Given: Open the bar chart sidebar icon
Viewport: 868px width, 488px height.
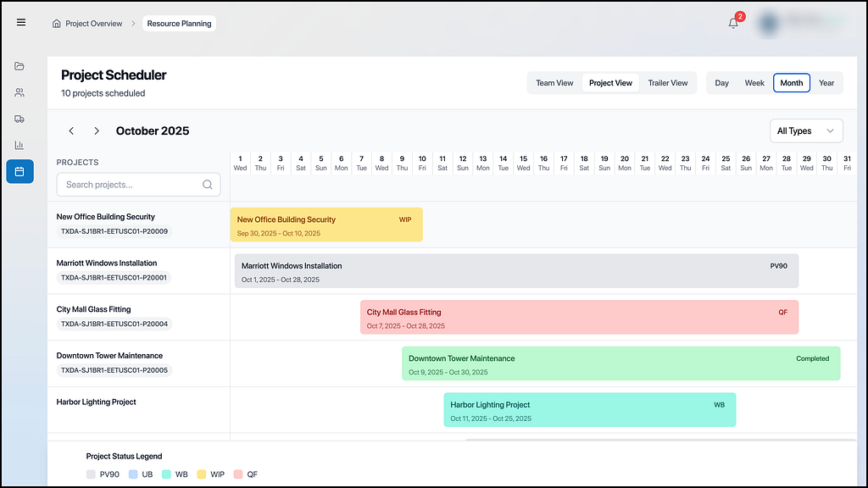Looking at the screenshot, I should point(19,145).
